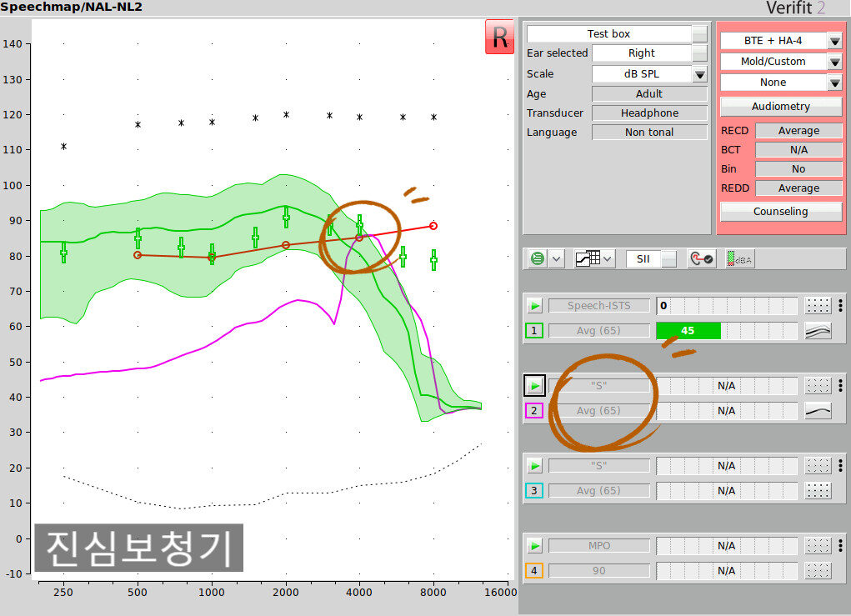Click the red R ear indicator
This screenshot has height=616, width=851.
tap(499, 38)
